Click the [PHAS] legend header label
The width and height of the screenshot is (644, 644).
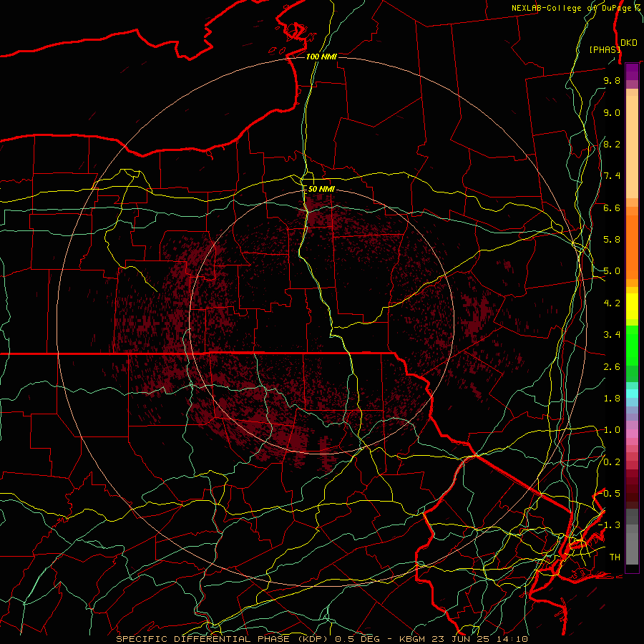point(605,49)
